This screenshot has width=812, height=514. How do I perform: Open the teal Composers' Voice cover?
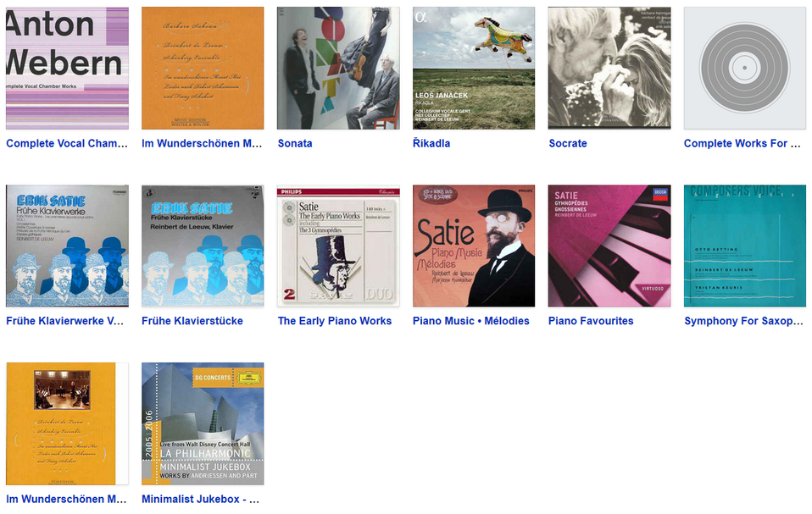(745, 246)
